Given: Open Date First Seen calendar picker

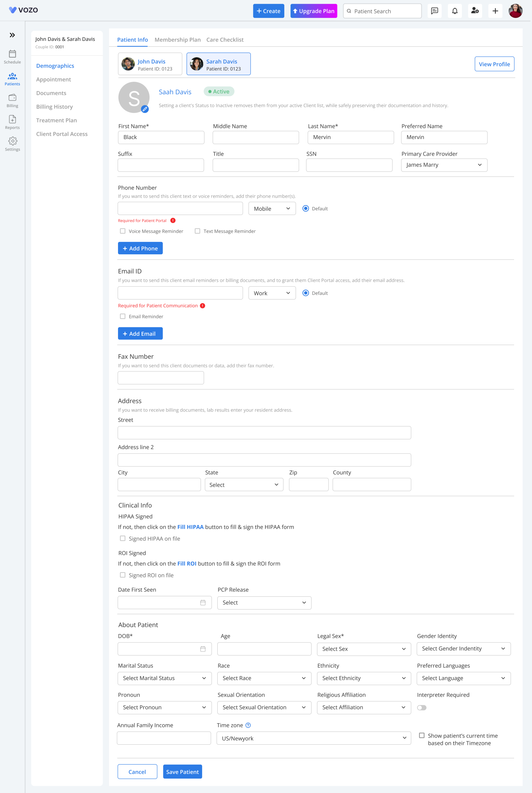Looking at the screenshot, I should click(x=203, y=602).
